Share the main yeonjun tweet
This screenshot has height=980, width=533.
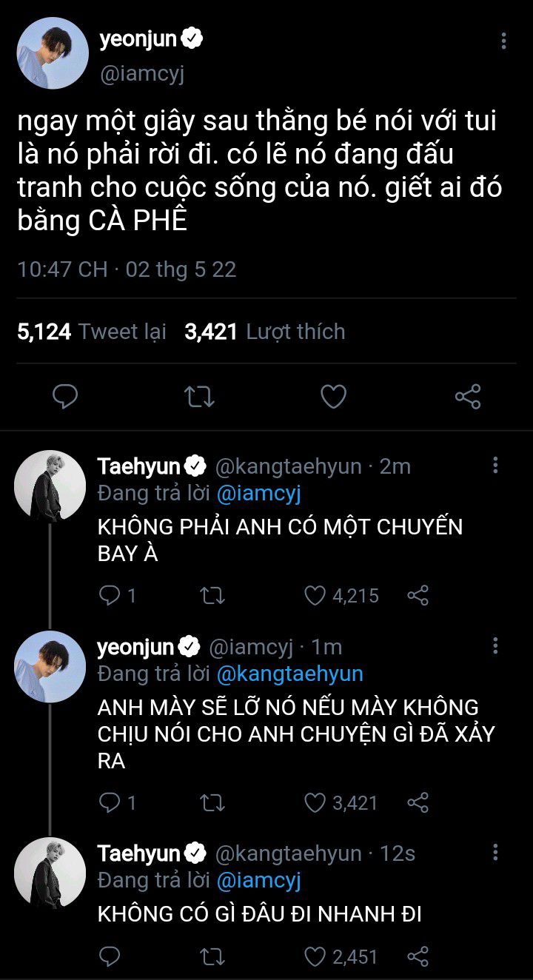[468, 397]
